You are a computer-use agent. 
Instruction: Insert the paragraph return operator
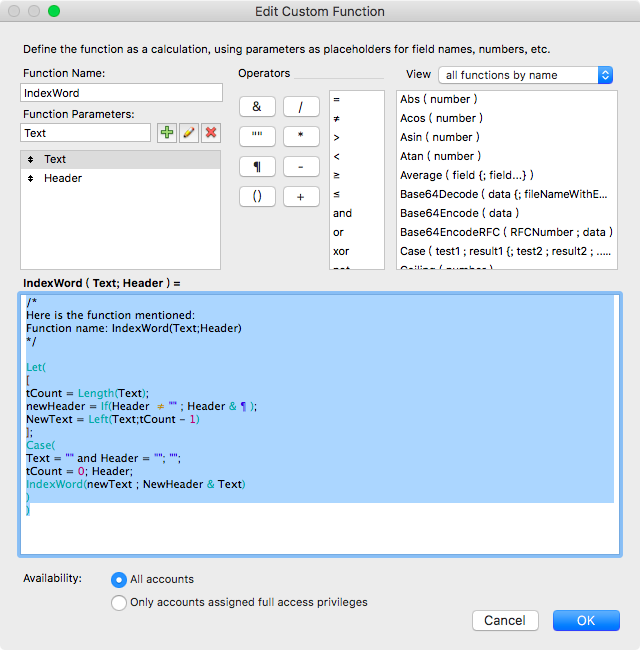(257, 167)
